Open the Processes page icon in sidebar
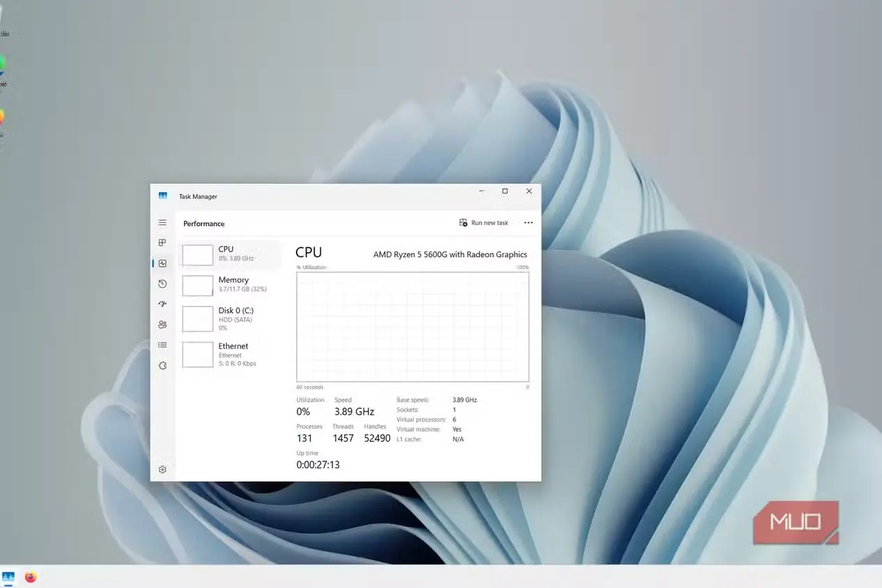The width and height of the screenshot is (882, 588). (x=162, y=243)
